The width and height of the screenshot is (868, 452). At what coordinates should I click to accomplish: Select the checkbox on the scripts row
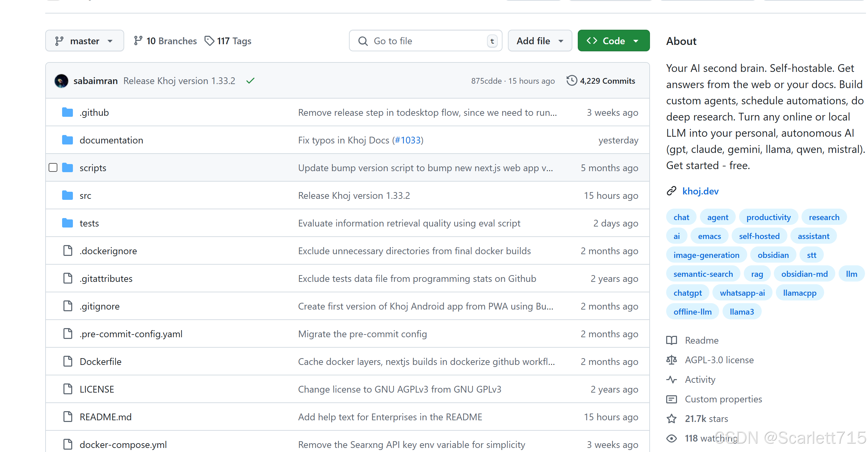point(53,167)
